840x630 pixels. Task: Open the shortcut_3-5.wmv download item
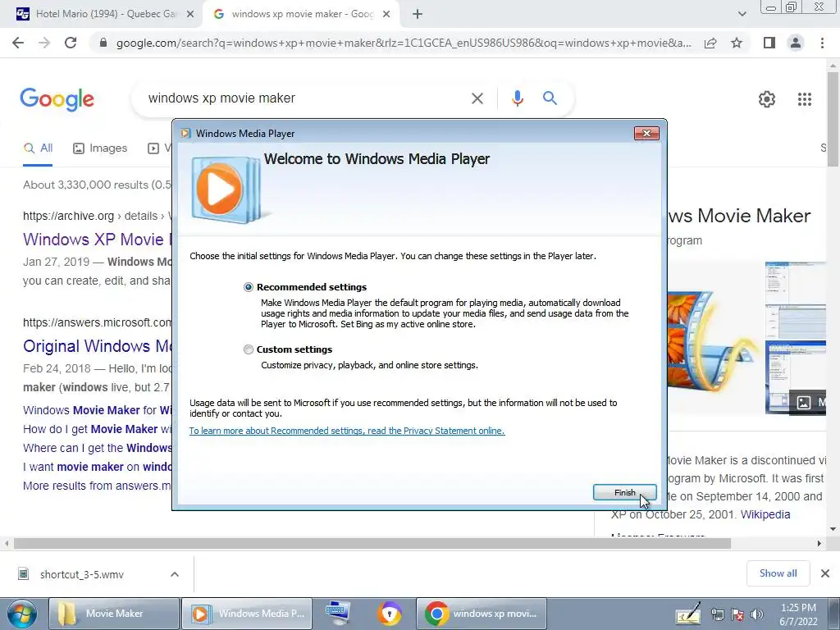(80, 574)
